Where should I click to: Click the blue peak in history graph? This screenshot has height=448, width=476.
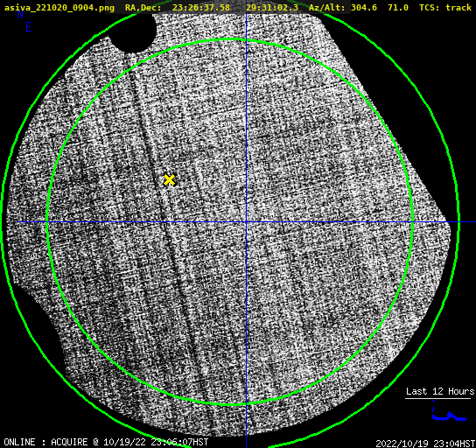tap(433, 402)
